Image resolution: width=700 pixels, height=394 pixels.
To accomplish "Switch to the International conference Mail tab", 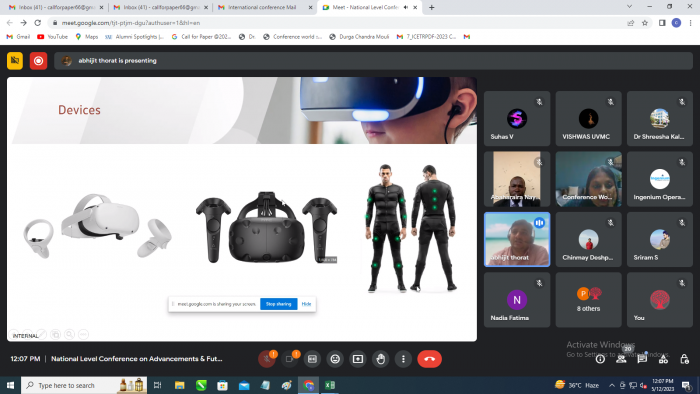I will 263,7.
